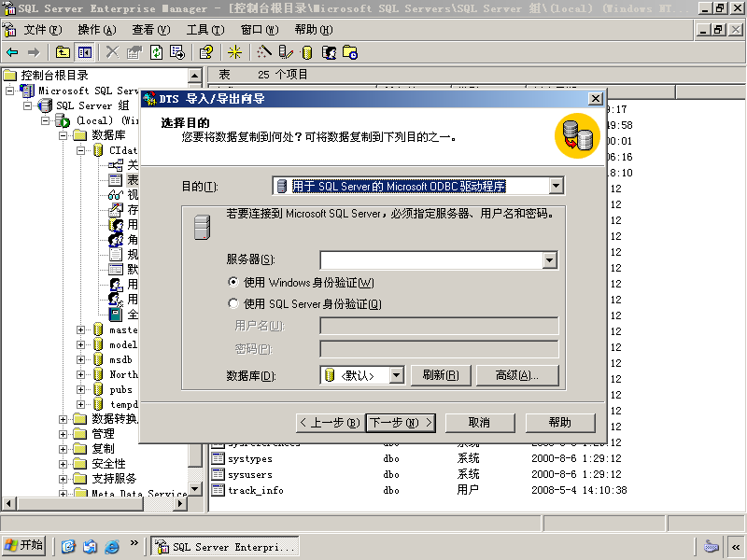
Task: Select SQL Server authentication radio button
Action: (x=233, y=303)
